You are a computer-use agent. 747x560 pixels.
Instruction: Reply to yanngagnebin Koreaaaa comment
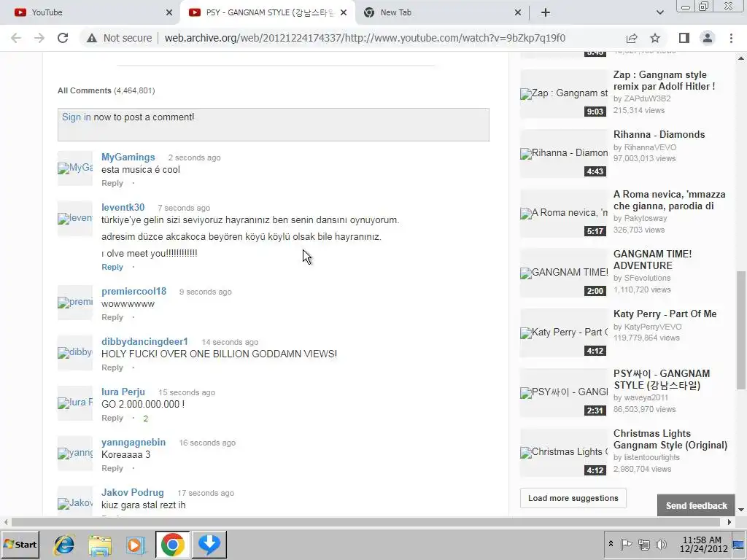click(112, 469)
